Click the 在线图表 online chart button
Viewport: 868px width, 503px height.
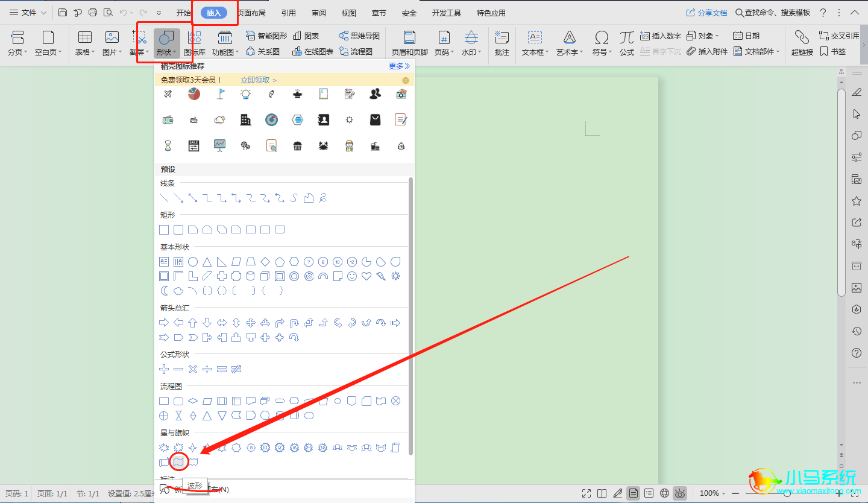pos(313,52)
